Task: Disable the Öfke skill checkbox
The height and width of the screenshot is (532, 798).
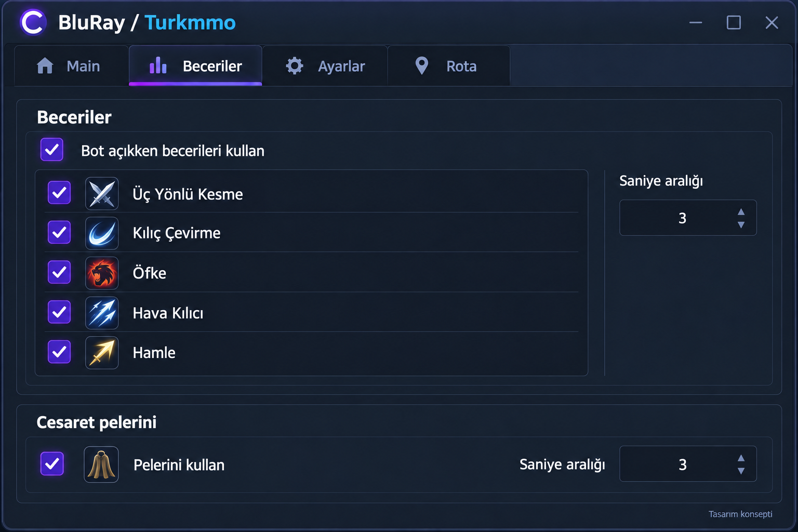Action: tap(59, 272)
